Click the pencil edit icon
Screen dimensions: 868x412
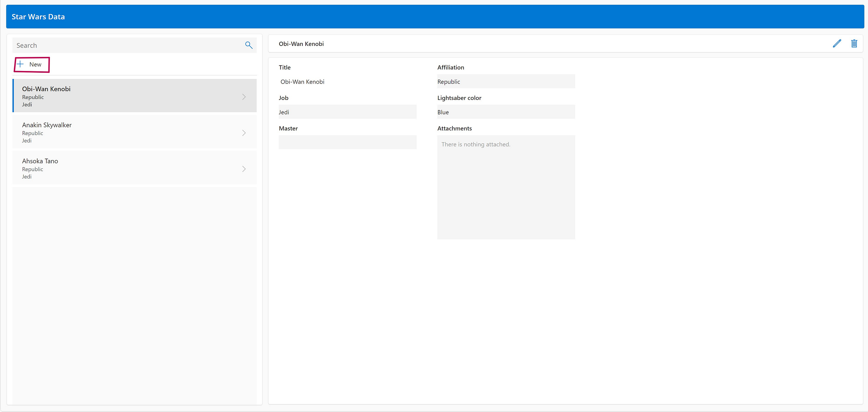point(837,43)
